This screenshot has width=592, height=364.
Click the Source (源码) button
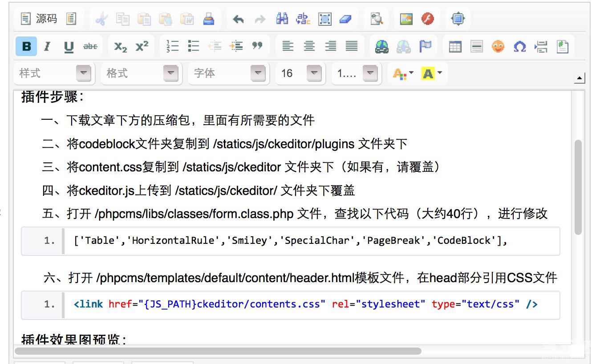click(x=40, y=19)
